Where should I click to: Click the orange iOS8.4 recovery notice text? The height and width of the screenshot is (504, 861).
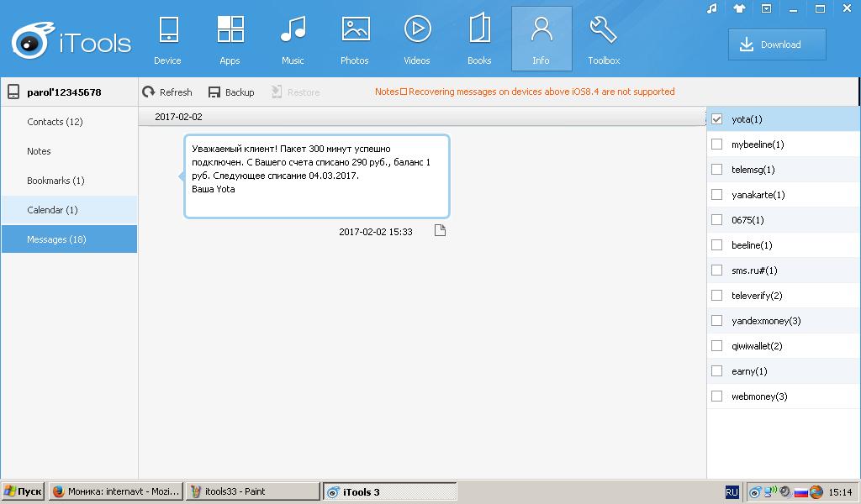point(525,92)
